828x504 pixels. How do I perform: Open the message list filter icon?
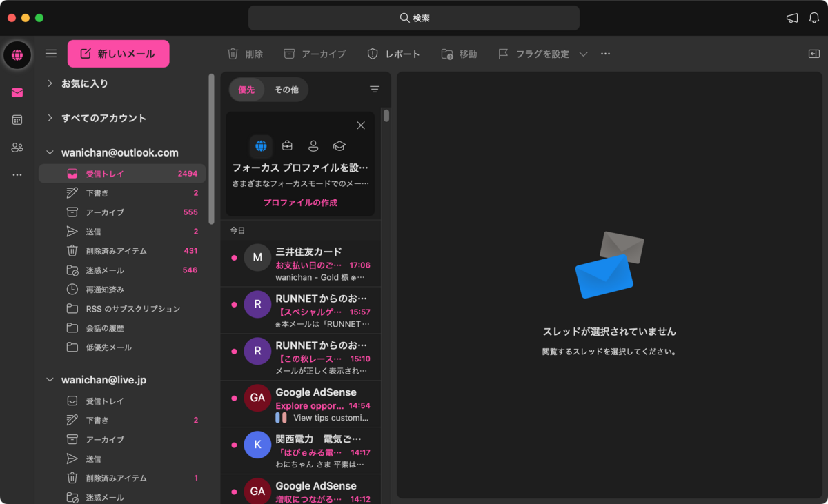[x=375, y=89]
